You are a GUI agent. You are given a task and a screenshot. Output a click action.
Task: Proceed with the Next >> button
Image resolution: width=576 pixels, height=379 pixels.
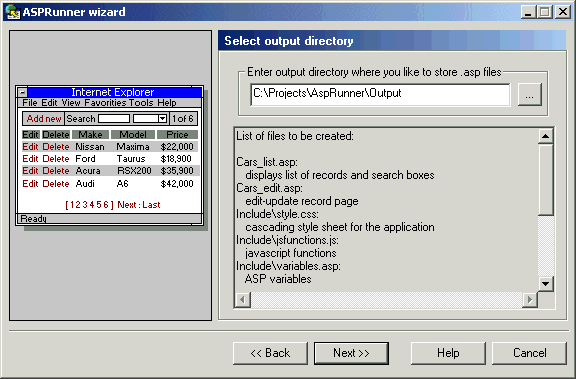351,353
